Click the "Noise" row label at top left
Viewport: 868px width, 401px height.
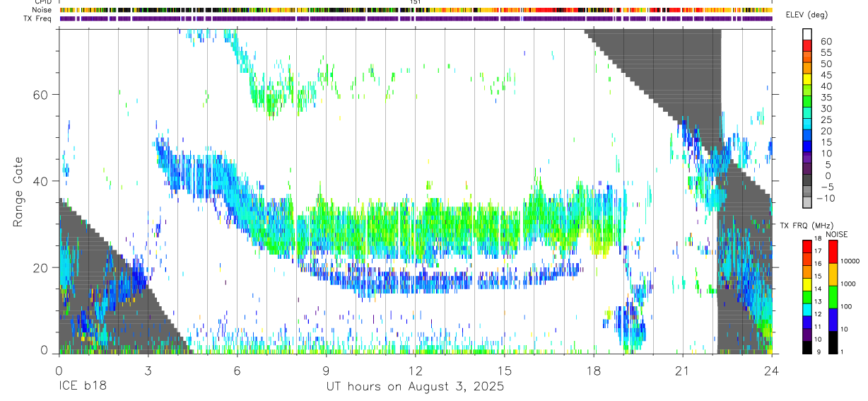point(43,11)
